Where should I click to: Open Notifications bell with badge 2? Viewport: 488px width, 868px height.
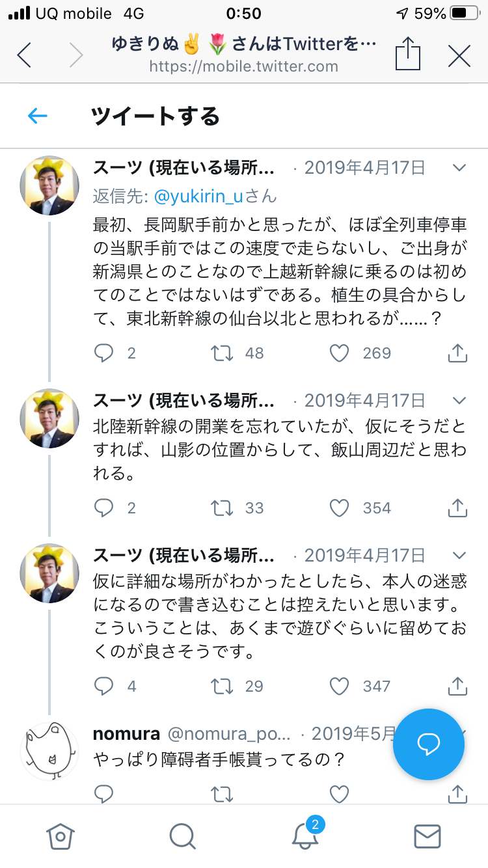coord(306,835)
